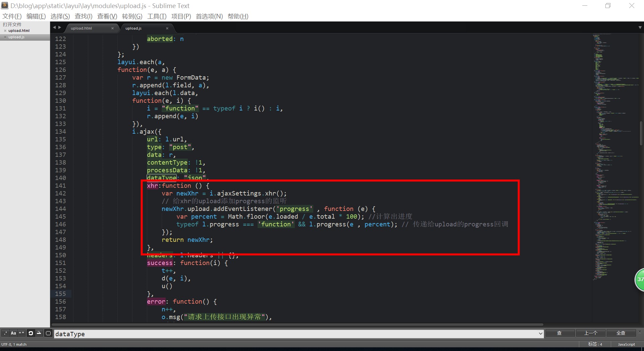Screen dimensions: 644x351
Task: Open the 选择(S) menu
Action: tap(60, 16)
